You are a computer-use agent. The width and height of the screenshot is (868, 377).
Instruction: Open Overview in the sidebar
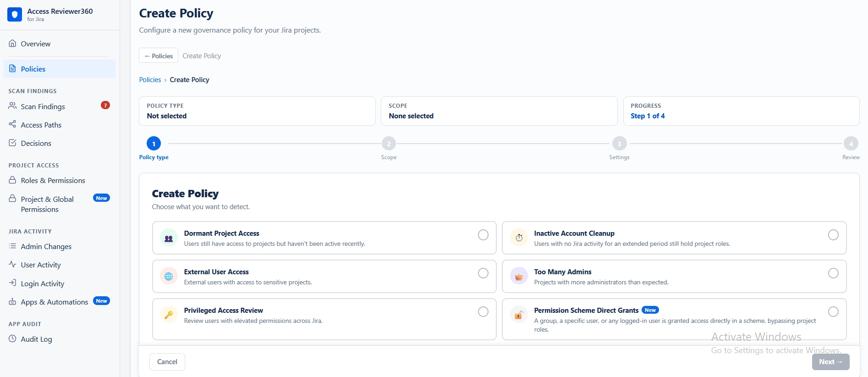[59, 44]
